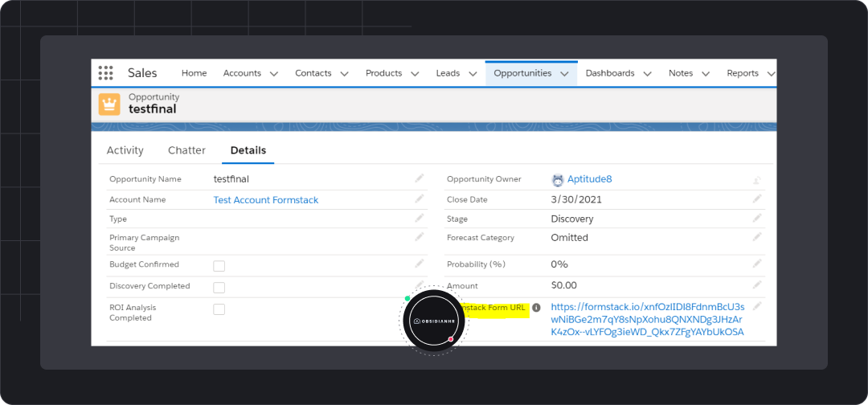Click pencil icon in Stage row
The image size is (868, 405).
[757, 218]
